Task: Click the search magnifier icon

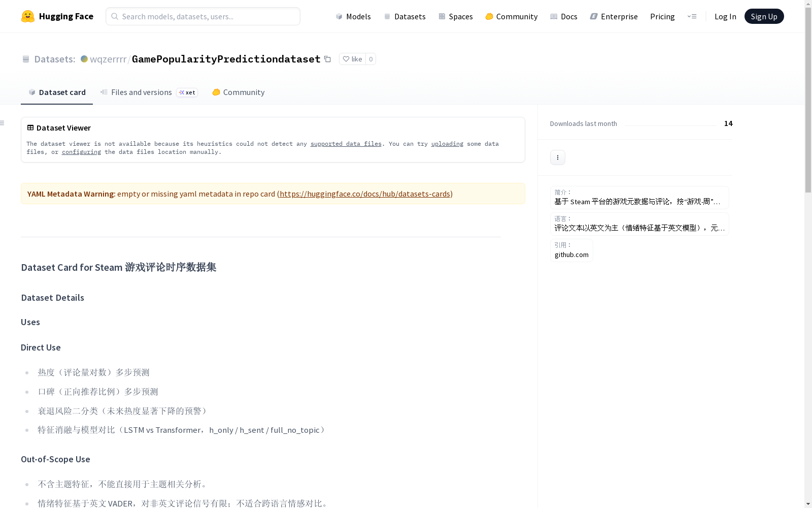Action: (115, 16)
